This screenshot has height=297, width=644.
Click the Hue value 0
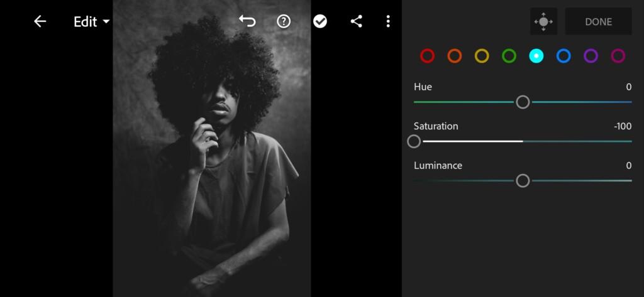click(628, 87)
